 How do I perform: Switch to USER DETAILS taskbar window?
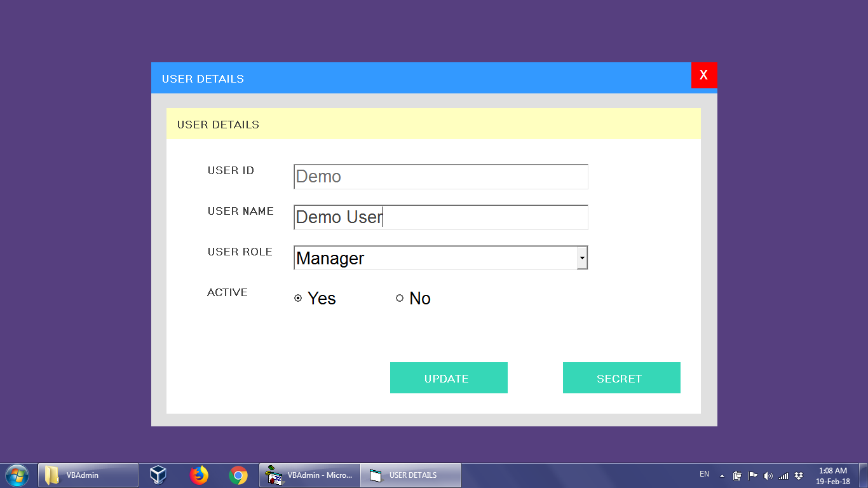click(x=411, y=475)
